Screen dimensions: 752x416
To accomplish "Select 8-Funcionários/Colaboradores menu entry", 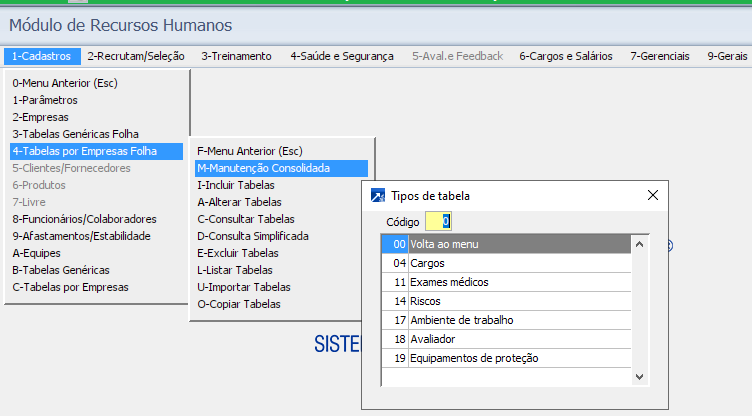I will click(84, 219).
